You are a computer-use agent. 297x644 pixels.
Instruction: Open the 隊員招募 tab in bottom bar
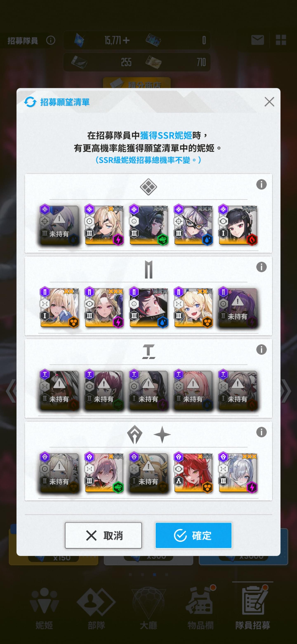click(x=253, y=607)
